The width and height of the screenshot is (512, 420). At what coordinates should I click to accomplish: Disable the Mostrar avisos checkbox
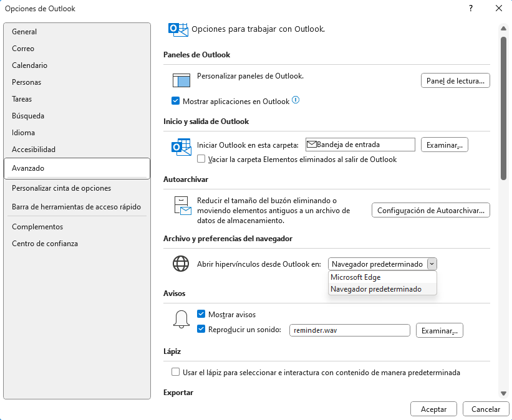[201, 315]
